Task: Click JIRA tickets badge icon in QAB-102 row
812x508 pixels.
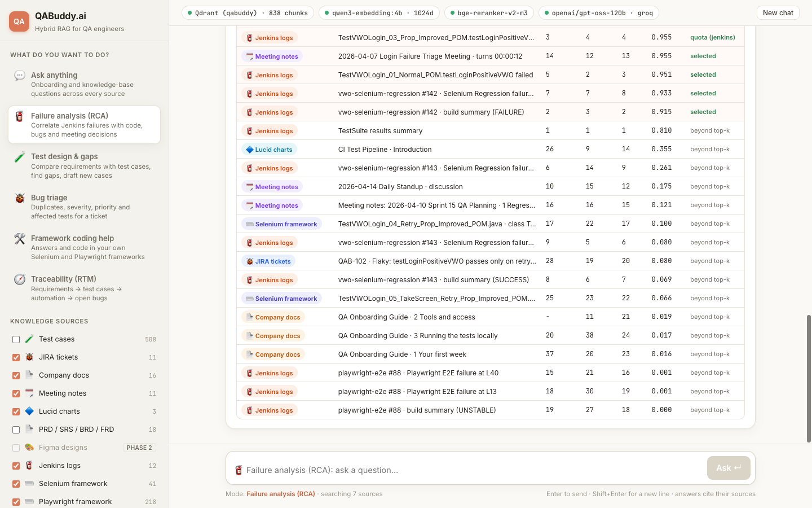Action: [x=250, y=261]
